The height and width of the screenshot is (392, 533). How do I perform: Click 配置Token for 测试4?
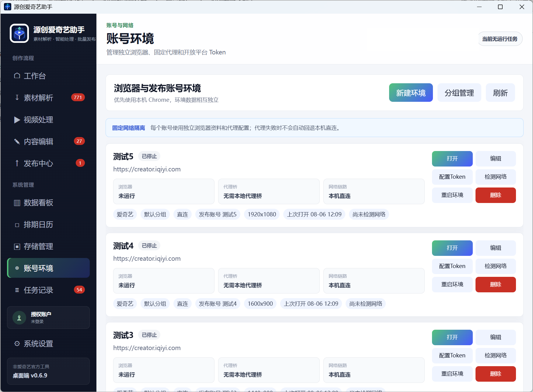click(452, 266)
